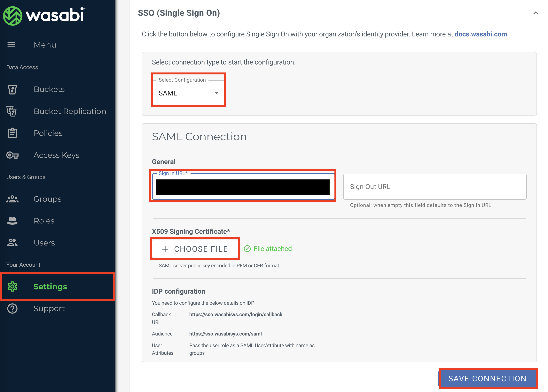Navigate to Roles

(44, 221)
